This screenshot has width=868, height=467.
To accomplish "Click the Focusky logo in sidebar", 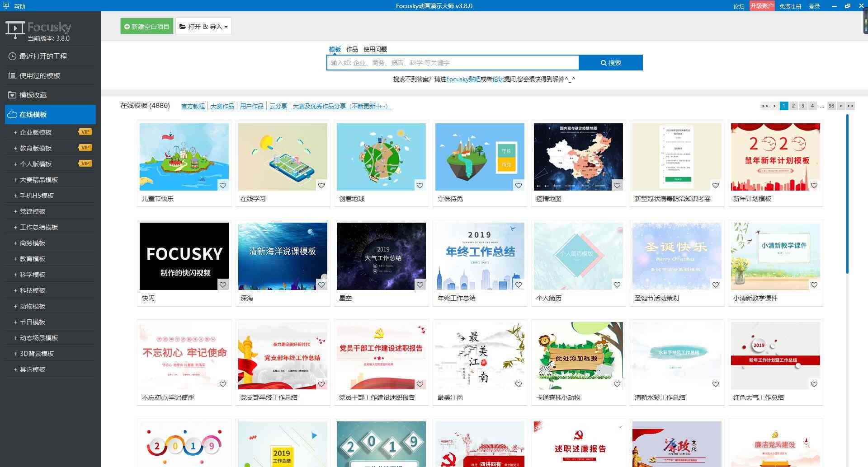I will pos(38,30).
